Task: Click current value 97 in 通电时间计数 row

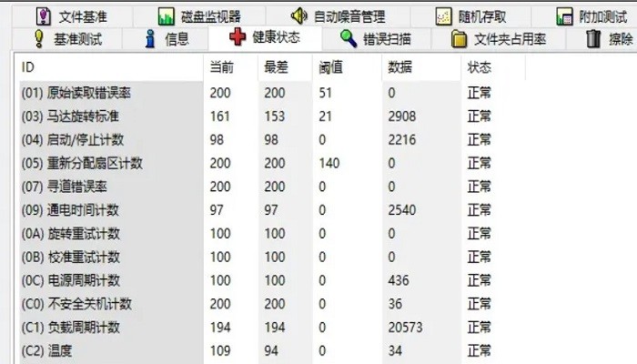Action: pyautogui.click(x=217, y=210)
